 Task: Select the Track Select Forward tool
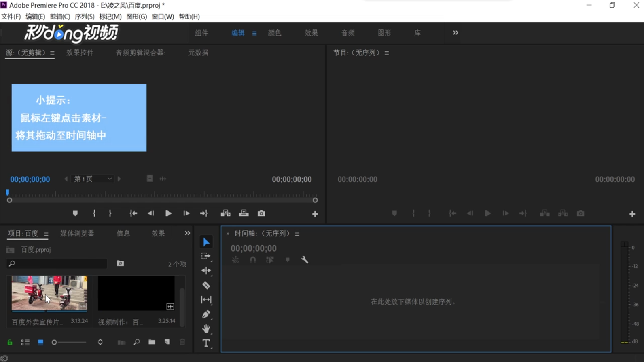(206, 256)
